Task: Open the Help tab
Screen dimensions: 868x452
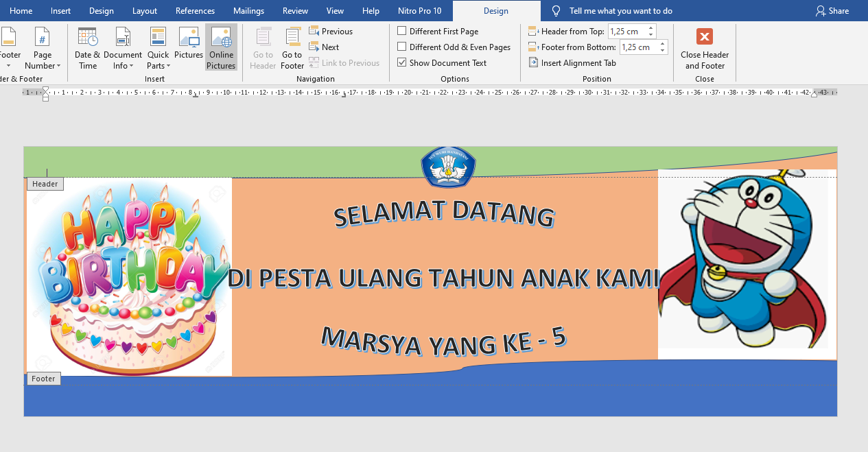Action: [x=371, y=11]
